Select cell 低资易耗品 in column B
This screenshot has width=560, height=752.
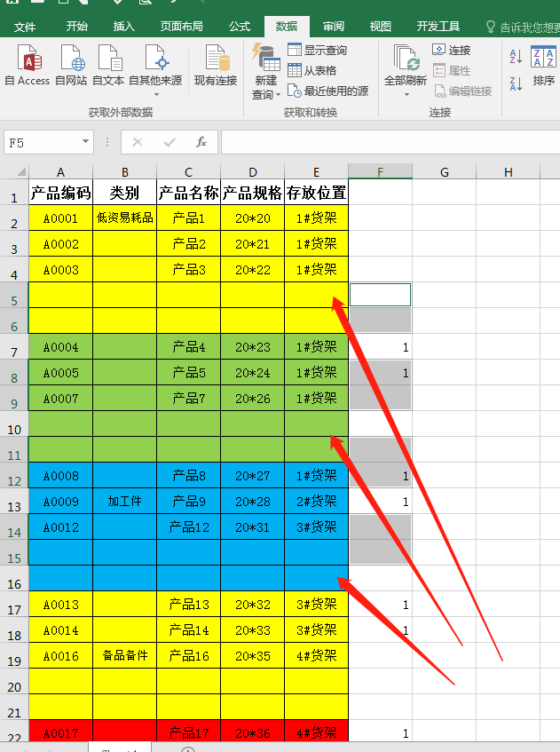tap(124, 218)
